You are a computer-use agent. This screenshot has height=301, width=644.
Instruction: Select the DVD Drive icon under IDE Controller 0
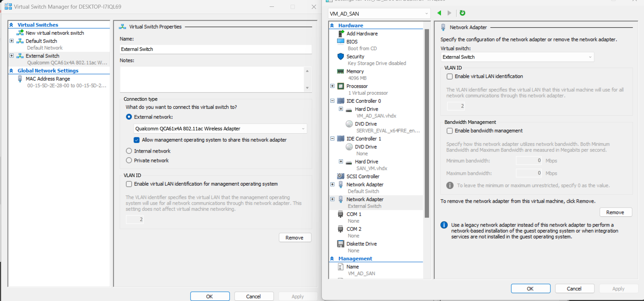[349, 124]
